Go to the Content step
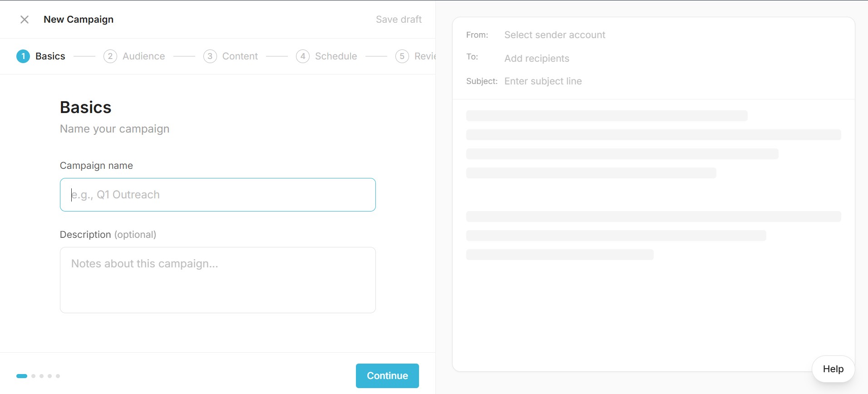Viewport: 868px width, 394px height. point(231,56)
